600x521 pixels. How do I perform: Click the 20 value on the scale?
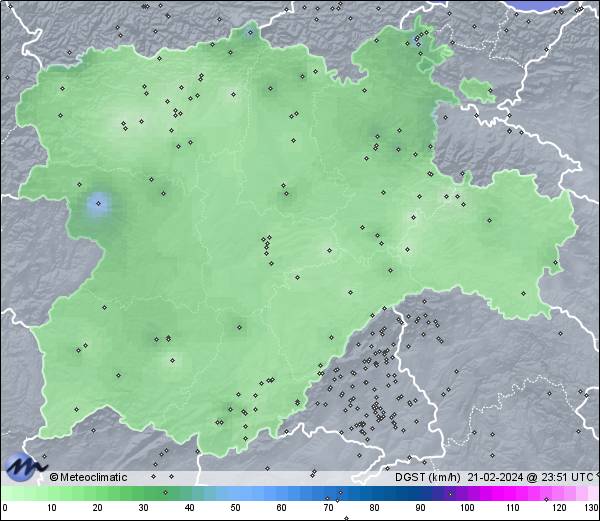98,508
